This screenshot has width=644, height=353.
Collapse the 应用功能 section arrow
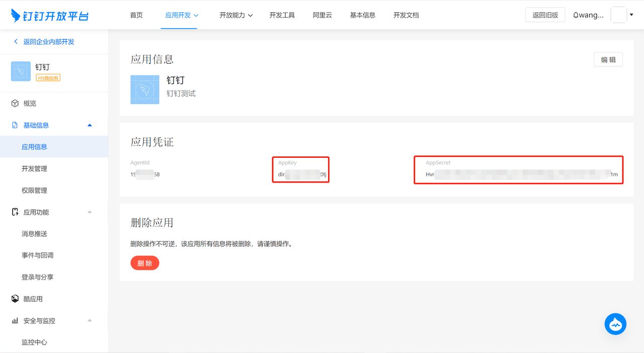pyautogui.click(x=90, y=212)
